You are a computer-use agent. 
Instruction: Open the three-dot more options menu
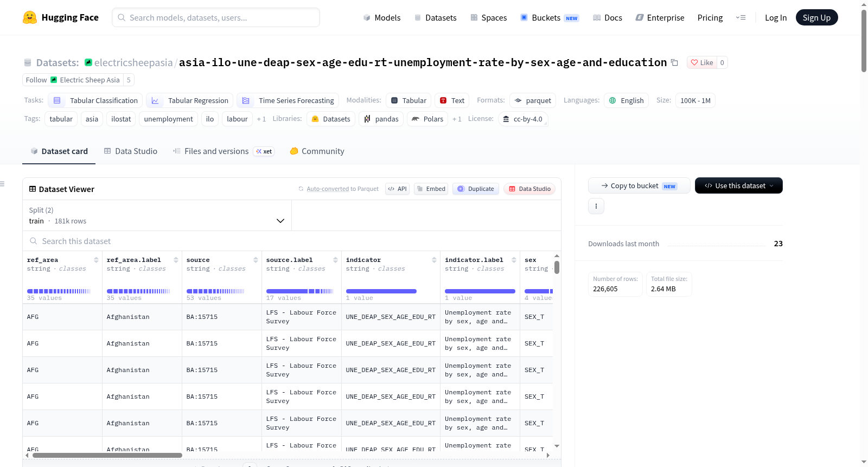pyautogui.click(x=596, y=206)
